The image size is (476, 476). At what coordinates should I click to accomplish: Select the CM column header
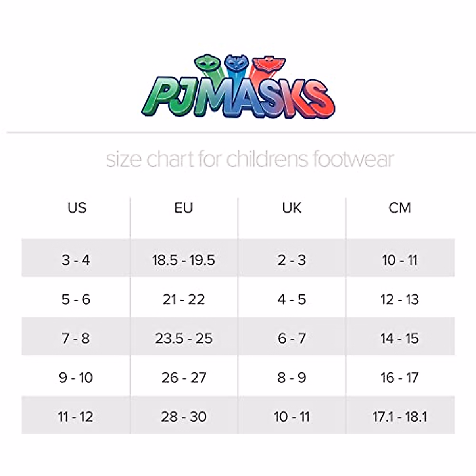[x=399, y=207]
